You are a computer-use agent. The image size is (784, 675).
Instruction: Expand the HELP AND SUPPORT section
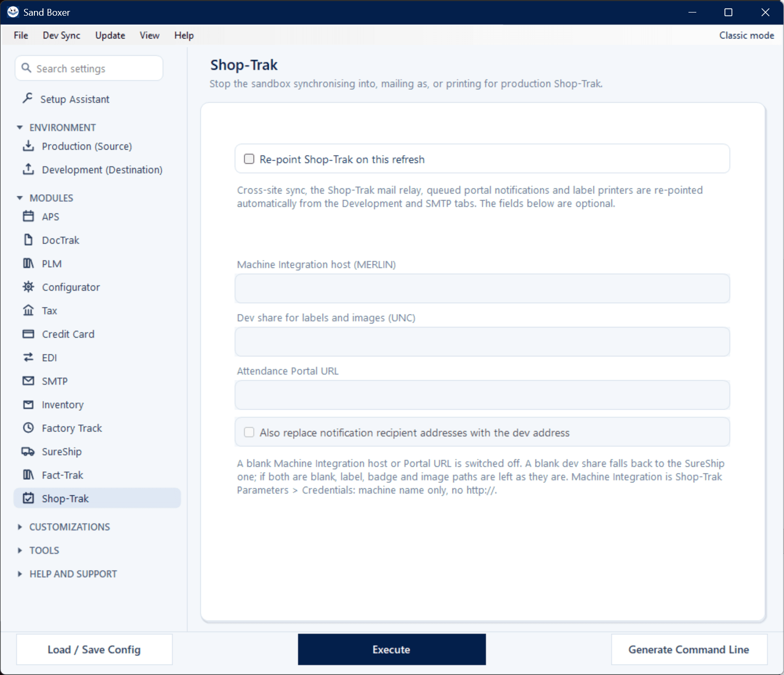20,574
